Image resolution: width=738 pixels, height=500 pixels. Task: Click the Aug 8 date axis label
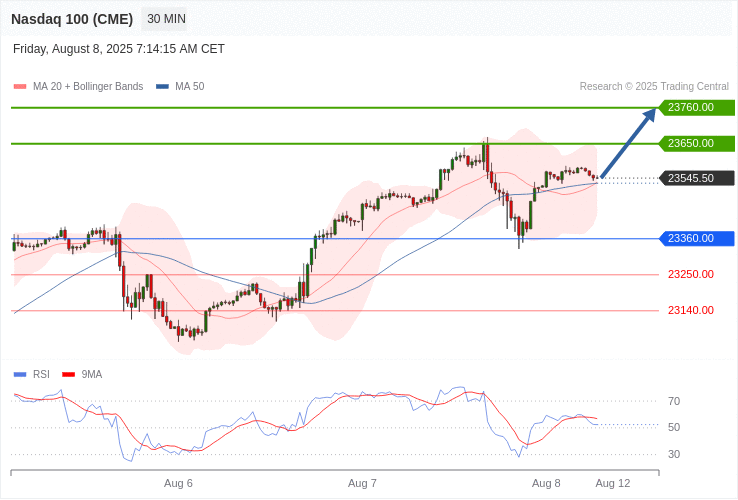tap(546, 484)
